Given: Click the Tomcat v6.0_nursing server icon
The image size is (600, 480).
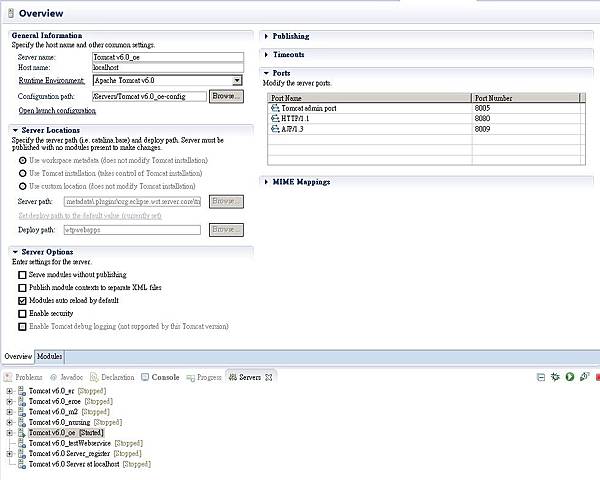Looking at the screenshot, I should pyautogui.click(x=22, y=422).
